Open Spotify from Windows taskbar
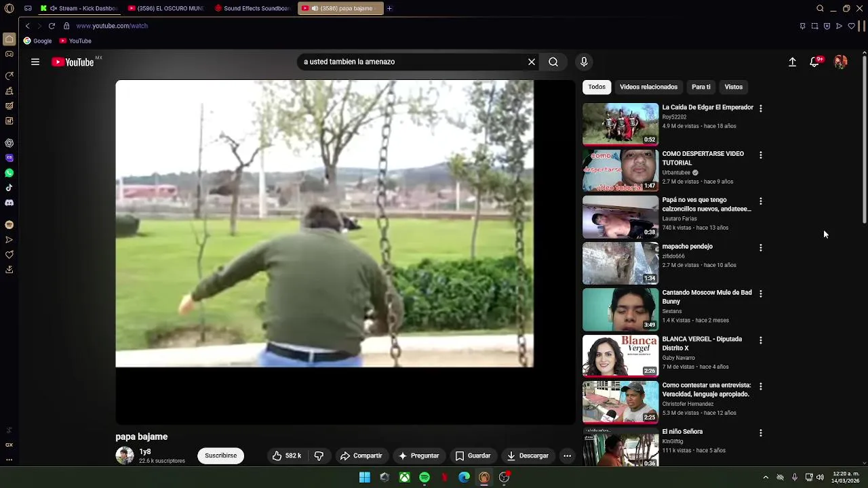 click(425, 477)
